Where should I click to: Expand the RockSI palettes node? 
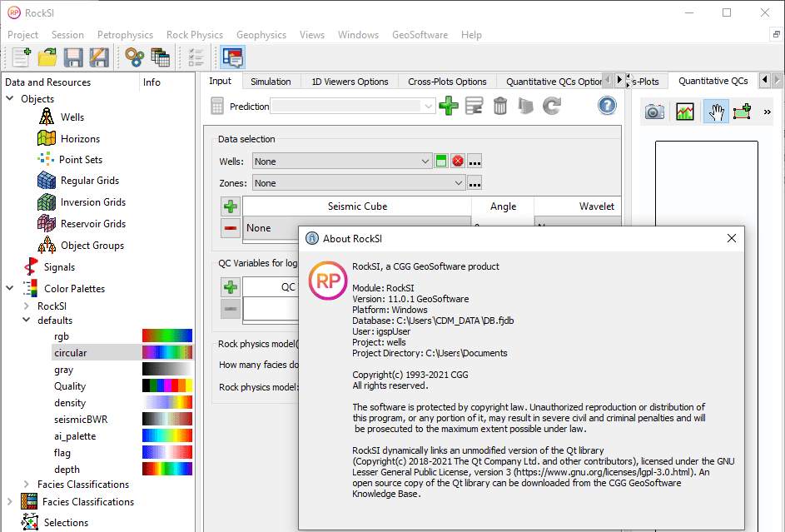point(27,306)
